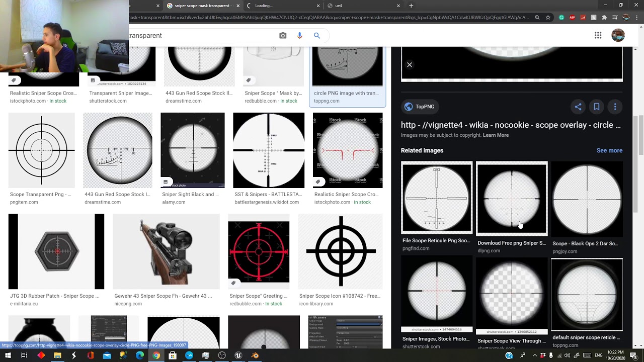644x362 pixels.
Task: Open 443 Gun Red Scope dreamstime thumbnail with crosshair
Action: coord(118,150)
